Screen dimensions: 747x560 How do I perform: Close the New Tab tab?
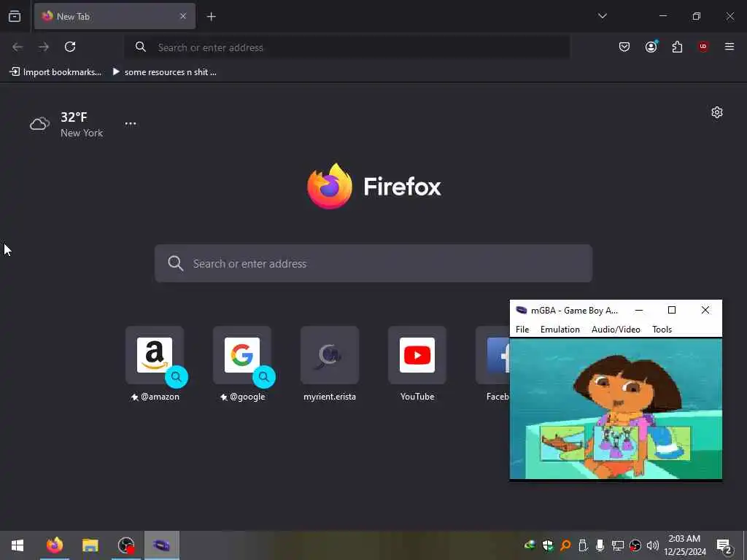183,16
